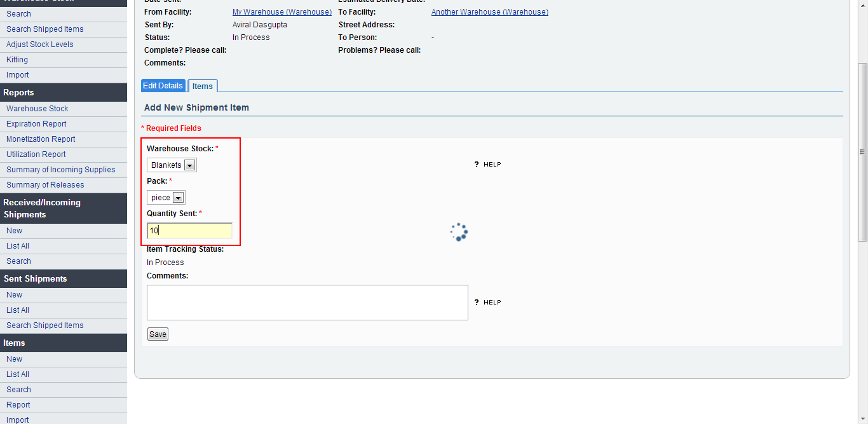Open the My Warehouse facility link

281,12
